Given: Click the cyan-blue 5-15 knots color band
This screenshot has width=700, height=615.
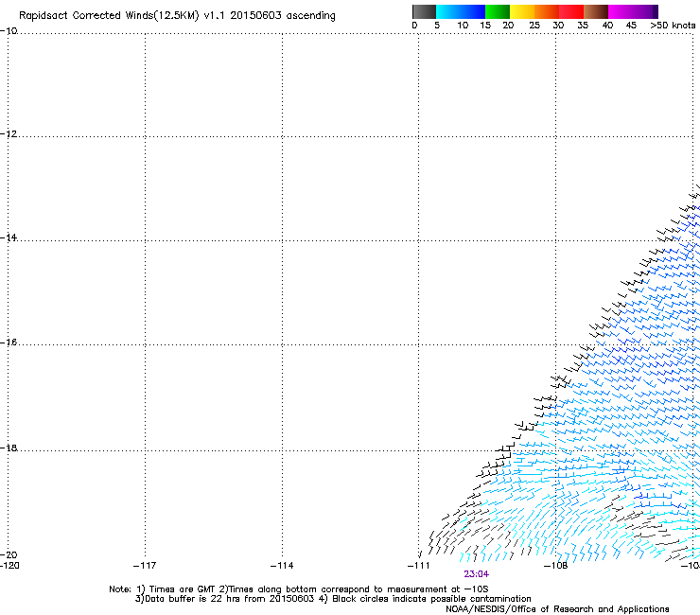Looking at the screenshot, I should 461,11.
